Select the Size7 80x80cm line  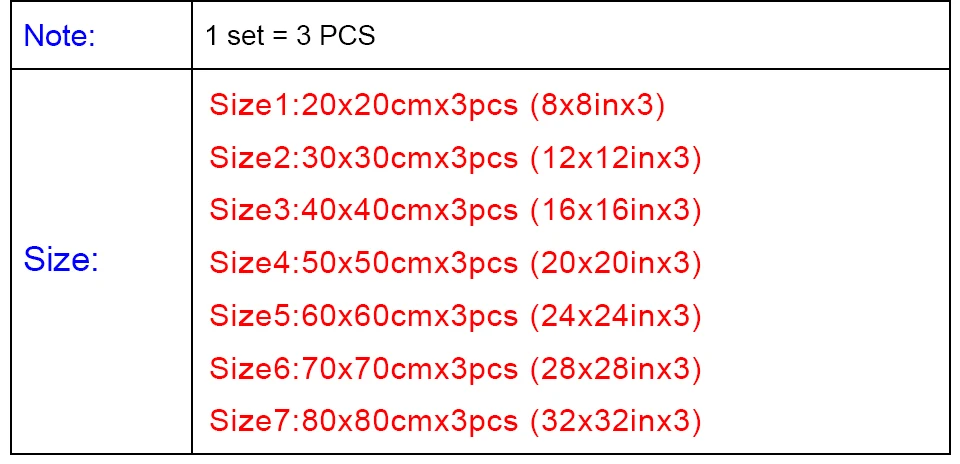point(456,421)
